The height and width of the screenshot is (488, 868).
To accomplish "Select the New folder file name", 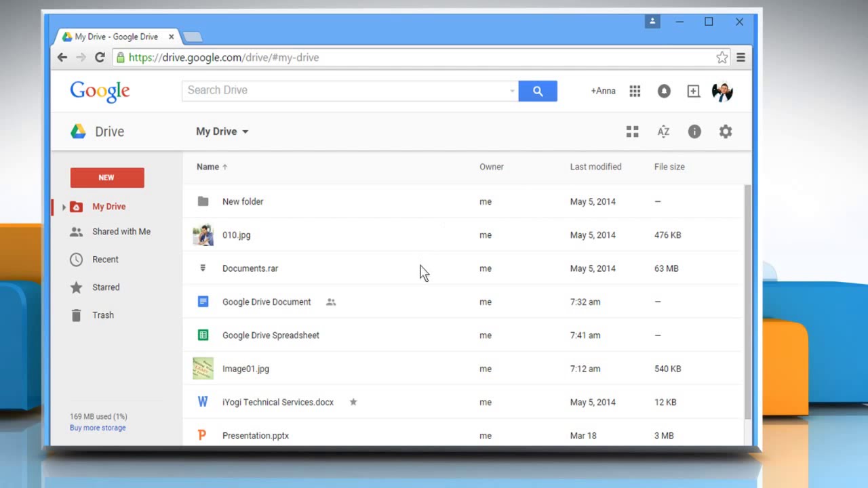I will pos(243,201).
